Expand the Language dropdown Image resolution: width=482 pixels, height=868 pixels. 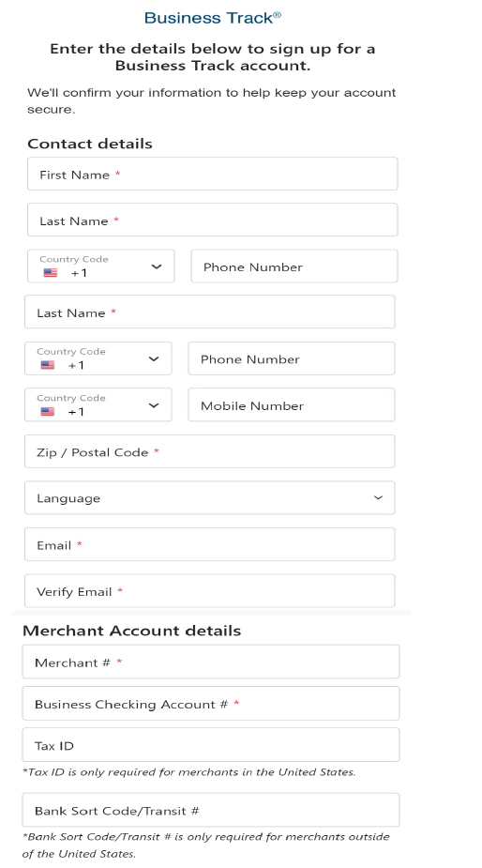pos(210,497)
